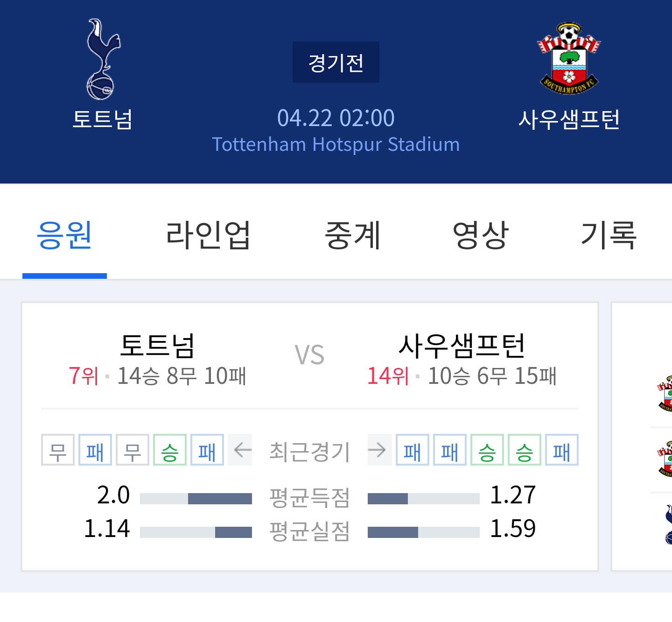This screenshot has height=622, width=672.
Task: Select Tottenham's green 승 result badge
Action: (170, 450)
